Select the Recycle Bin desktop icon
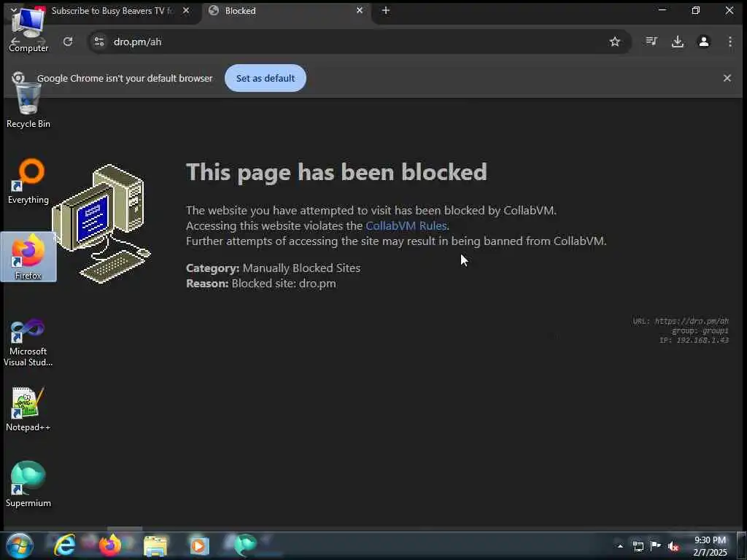747x560 pixels. (x=28, y=106)
